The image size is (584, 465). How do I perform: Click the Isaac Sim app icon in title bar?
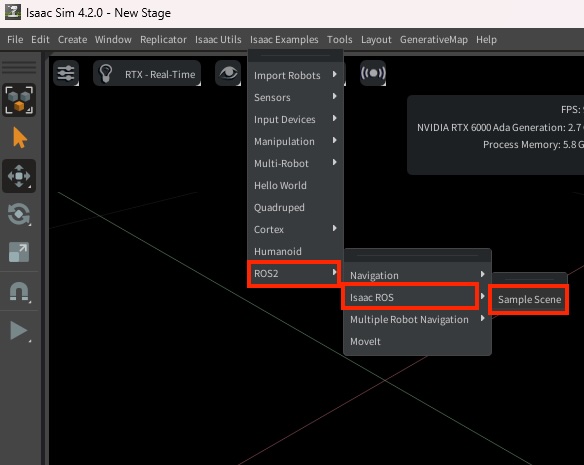(x=13, y=12)
